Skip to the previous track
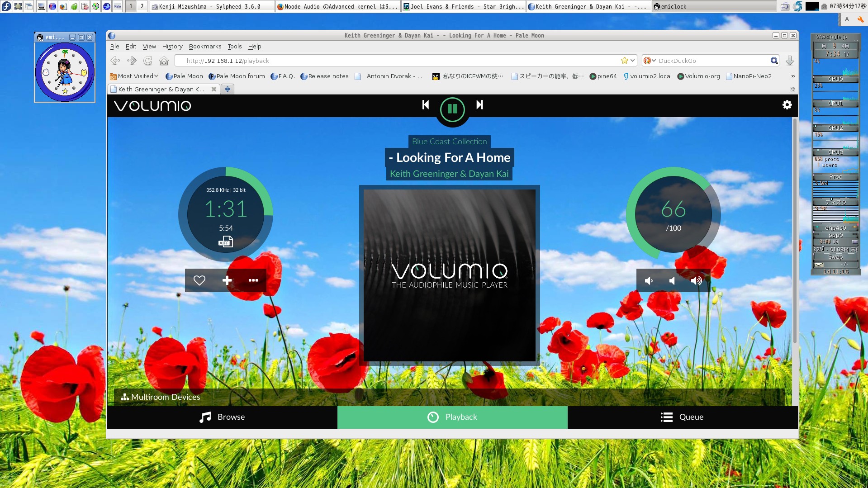868x488 pixels. tap(425, 104)
